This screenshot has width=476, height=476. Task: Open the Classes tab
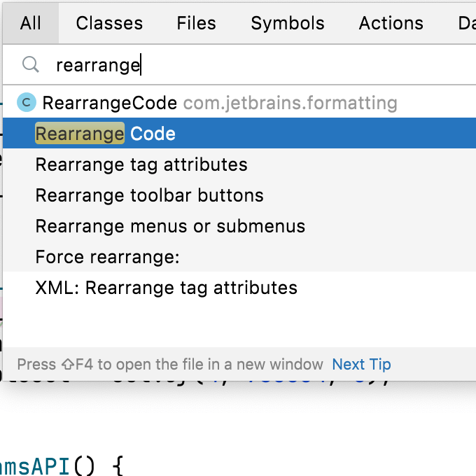(109, 23)
